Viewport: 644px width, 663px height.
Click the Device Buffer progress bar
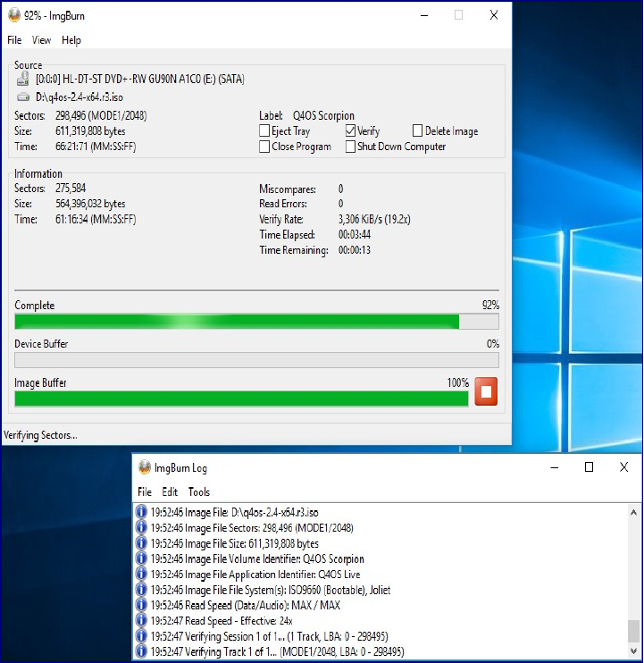tap(256, 360)
